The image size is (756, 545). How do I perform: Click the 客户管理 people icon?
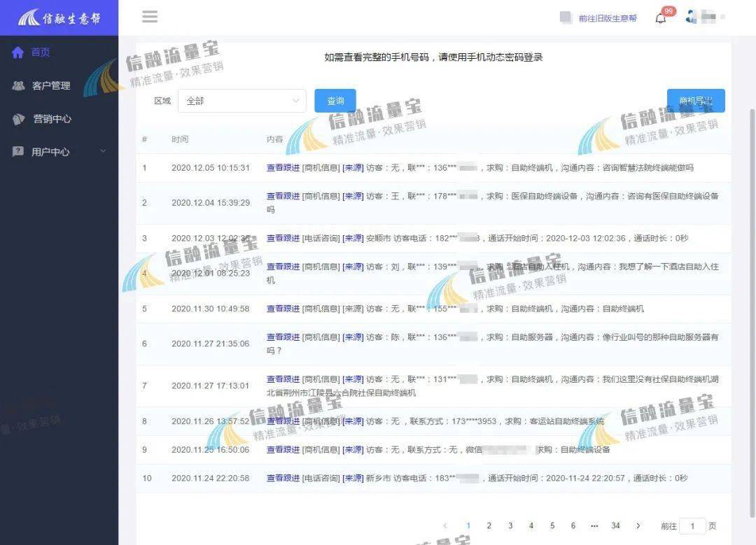pos(18,86)
